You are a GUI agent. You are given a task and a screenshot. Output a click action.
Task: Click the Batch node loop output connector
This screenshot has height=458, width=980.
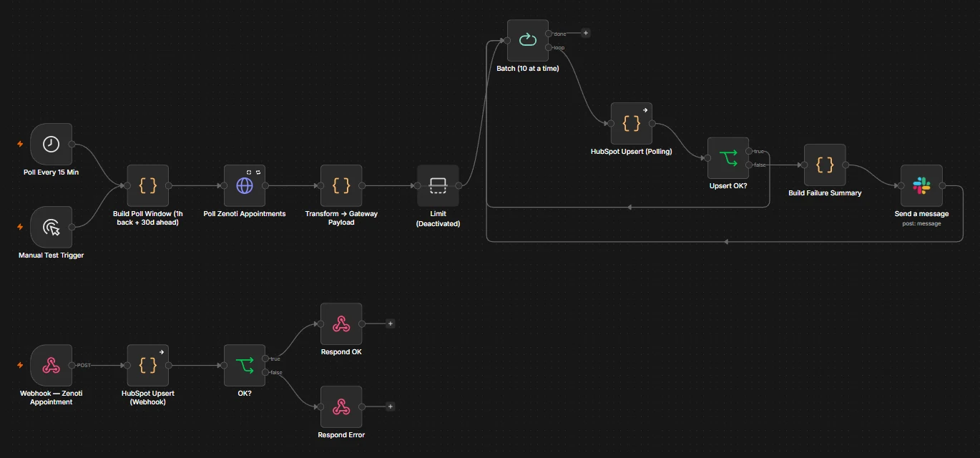pyautogui.click(x=549, y=47)
